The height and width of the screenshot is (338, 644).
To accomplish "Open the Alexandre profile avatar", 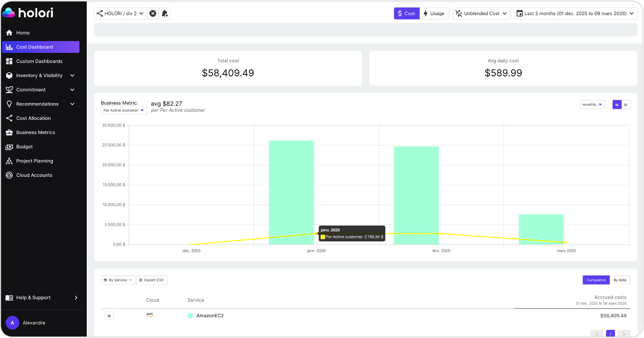I will 12,323.
